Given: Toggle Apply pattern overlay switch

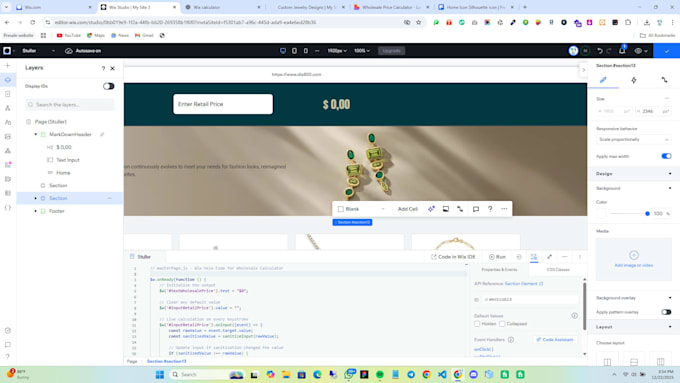Looking at the screenshot, I should [x=666, y=312].
